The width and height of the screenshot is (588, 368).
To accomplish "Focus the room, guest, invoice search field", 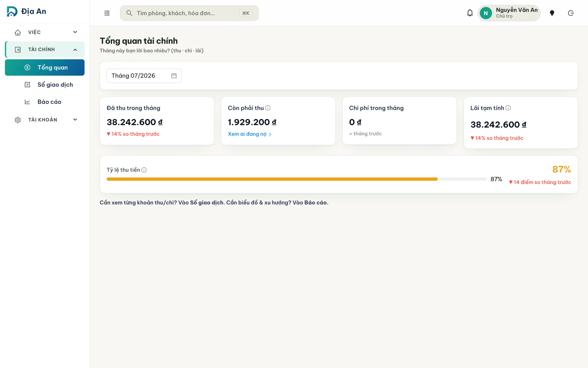I will point(189,13).
